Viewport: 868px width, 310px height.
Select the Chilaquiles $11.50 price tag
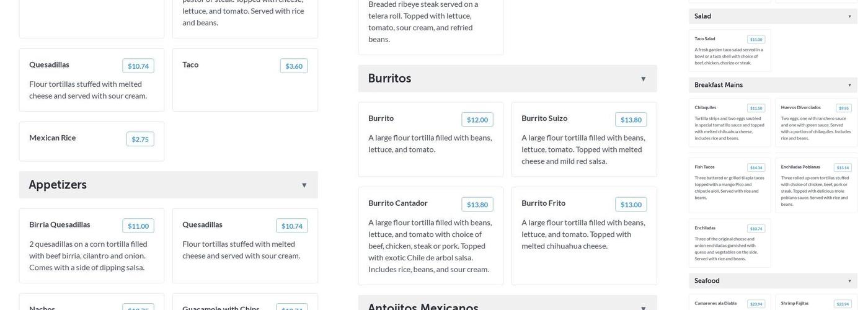tap(756, 108)
